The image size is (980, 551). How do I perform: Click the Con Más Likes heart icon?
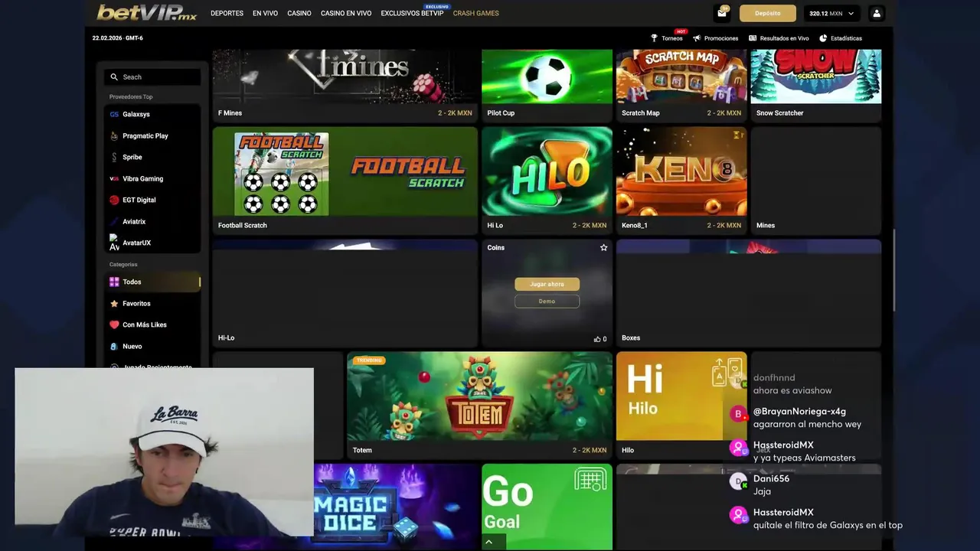point(114,324)
